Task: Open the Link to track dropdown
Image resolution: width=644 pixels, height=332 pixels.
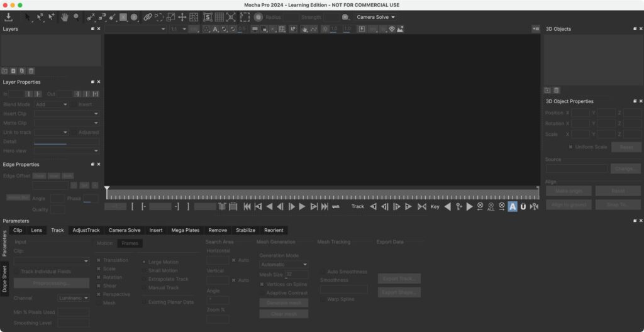Action: coord(52,132)
